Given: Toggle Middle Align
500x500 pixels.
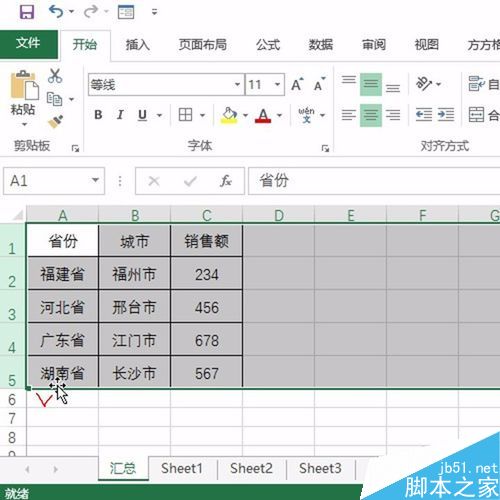Looking at the screenshot, I should click(371, 84).
